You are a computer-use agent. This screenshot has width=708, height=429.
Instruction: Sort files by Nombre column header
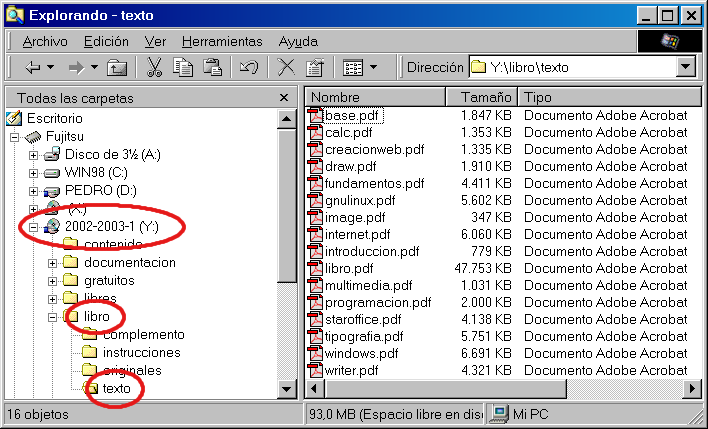[x=374, y=97]
